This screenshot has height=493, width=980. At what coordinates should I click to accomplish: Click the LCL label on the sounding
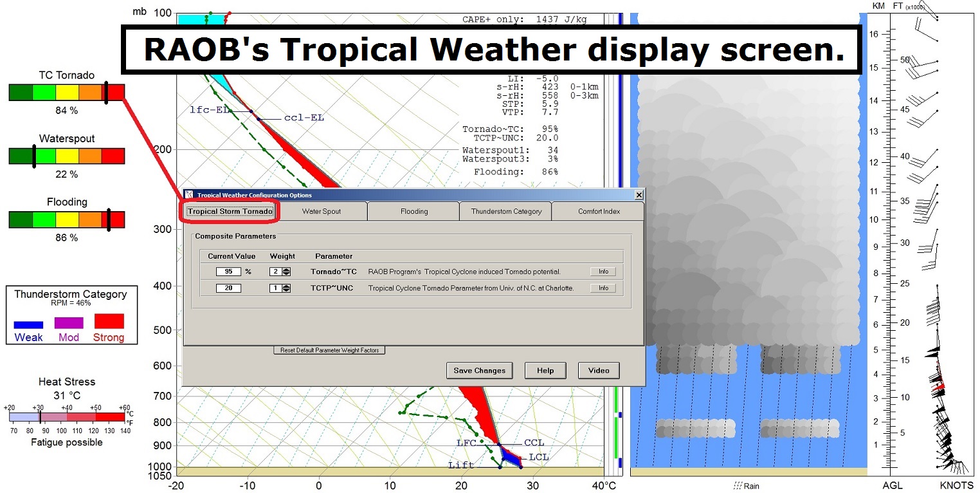click(538, 457)
